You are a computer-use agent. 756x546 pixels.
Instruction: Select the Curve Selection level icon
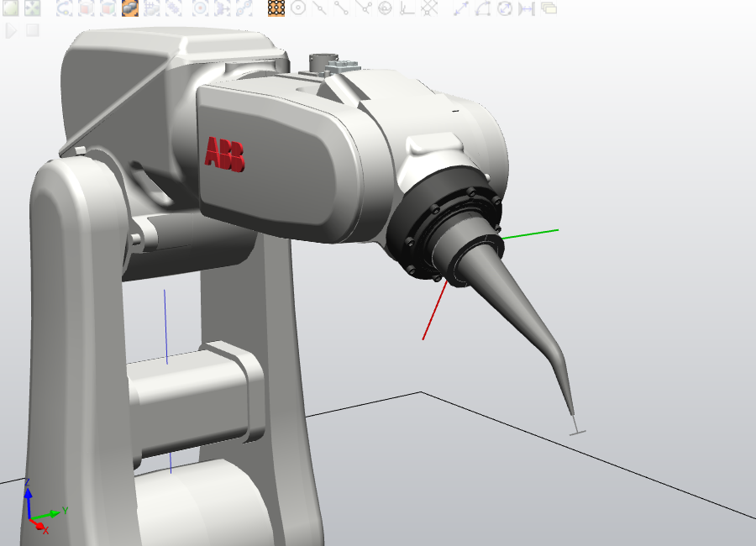pyautogui.click(x=64, y=8)
